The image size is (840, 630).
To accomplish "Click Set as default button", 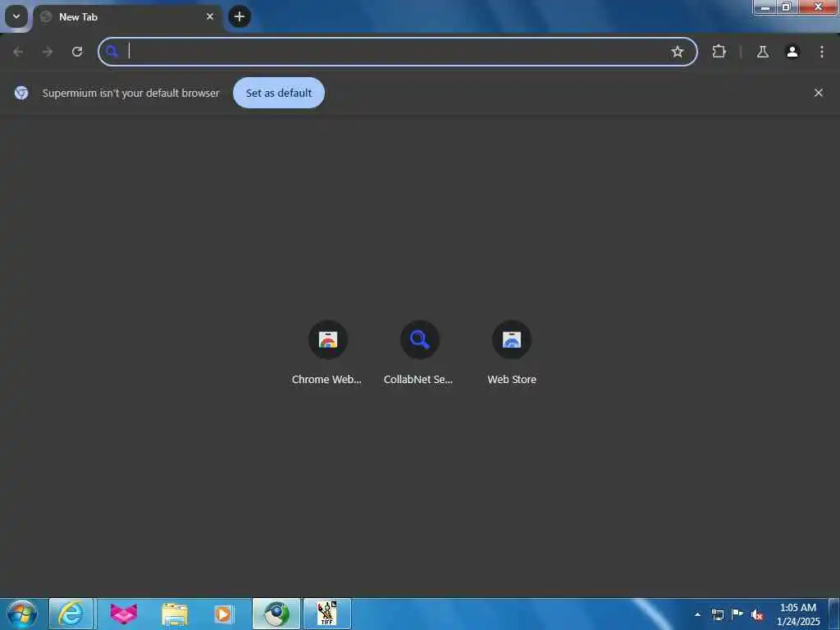I will click(279, 93).
